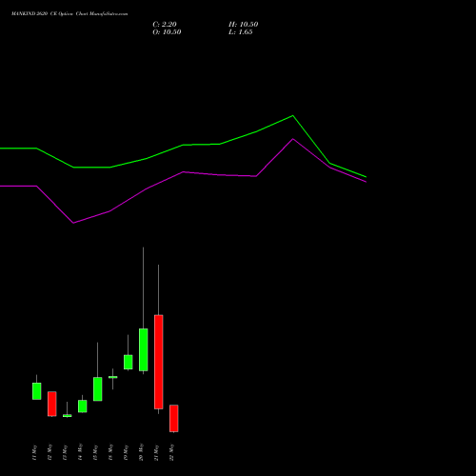Click the green candlestick for 14 May
This screenshot has height=476, width=476.
[83, 407]
